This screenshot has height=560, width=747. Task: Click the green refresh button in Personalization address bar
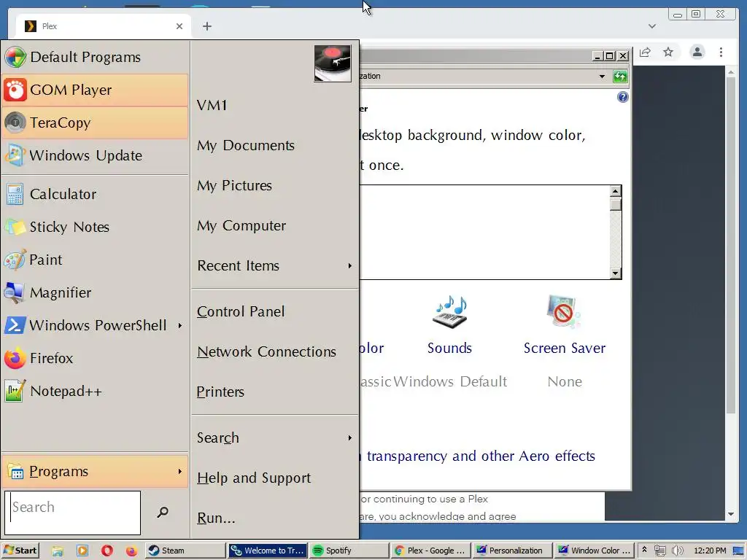(x=620, y=76)
